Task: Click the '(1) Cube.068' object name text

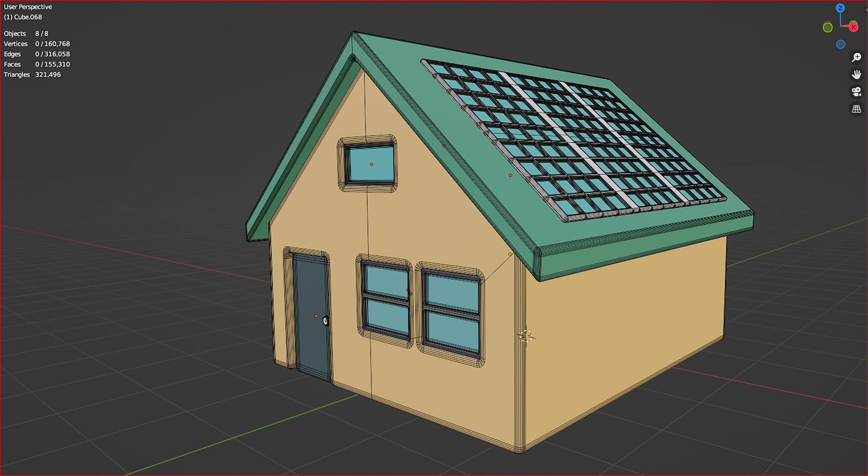Action: tap(23, 17)
